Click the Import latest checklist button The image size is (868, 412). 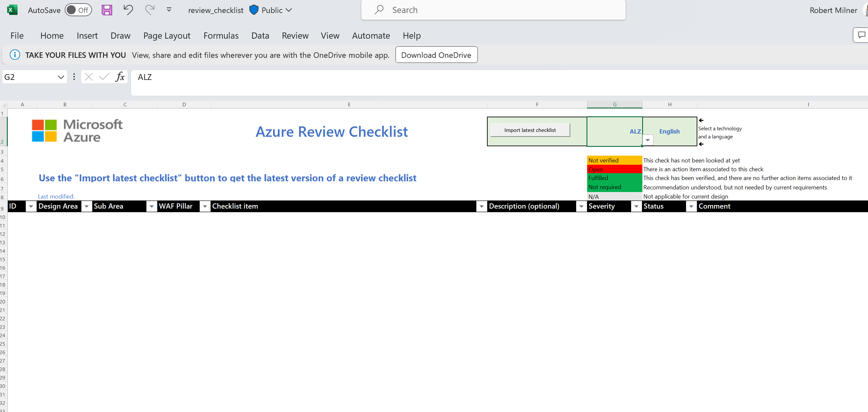click(x=530, y=130)
